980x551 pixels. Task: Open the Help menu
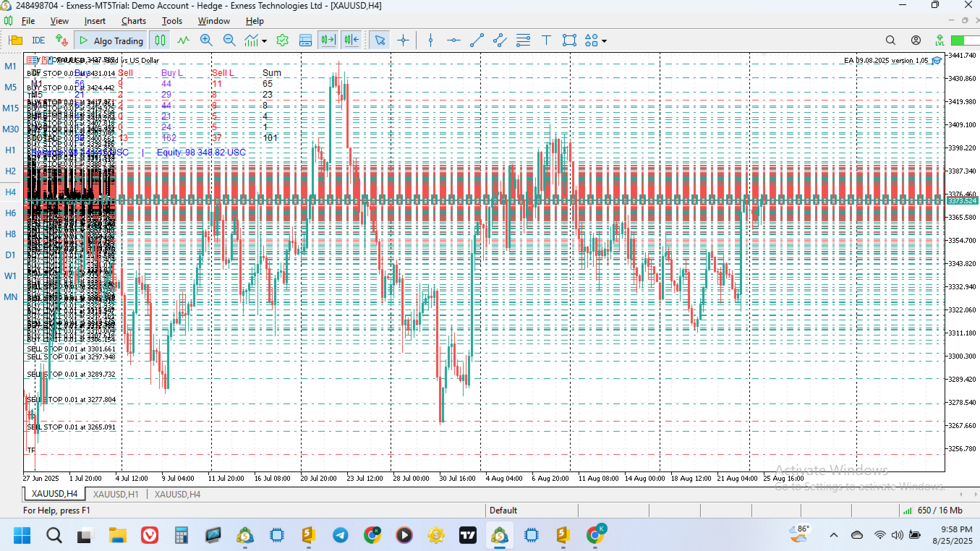coord(255,21)
